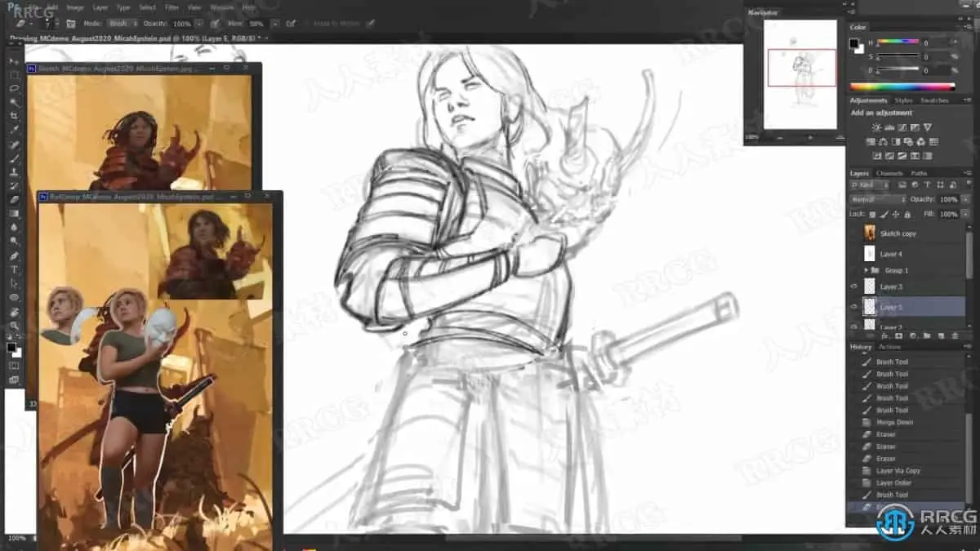Select the Zoom tool
Viewport: 980px width, 551px height.
(x=15, y=326)
